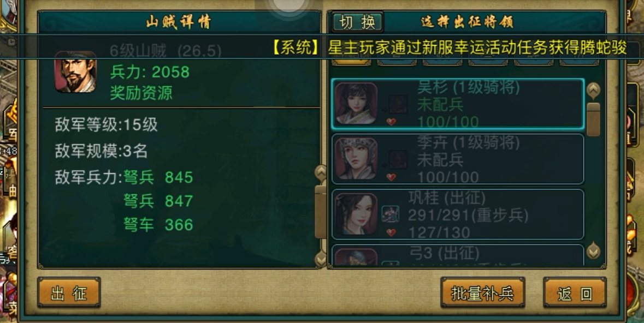Click the 切换 switch button
Viewport: 644px width, 323px height.
[x=357, y=22]
